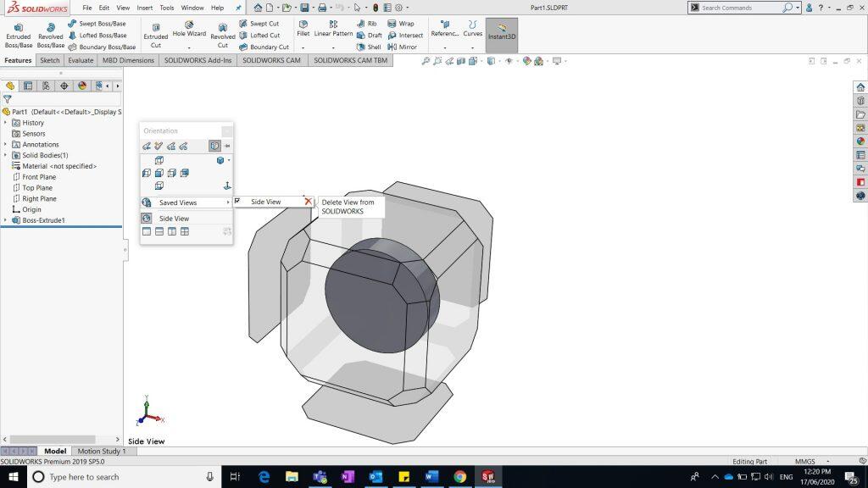Toggle the View Selector cube in Orientation
The image size is (868, 488).
(x=214, y=146)
